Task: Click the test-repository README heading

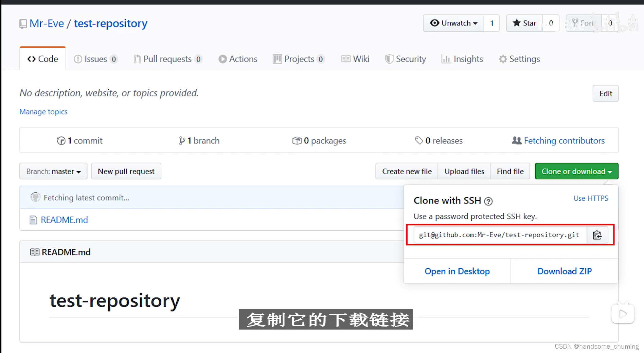Action: pos(115,301)
